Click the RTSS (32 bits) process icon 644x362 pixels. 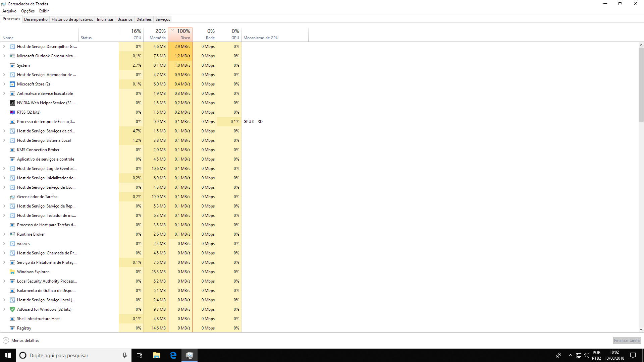(12, 112)
